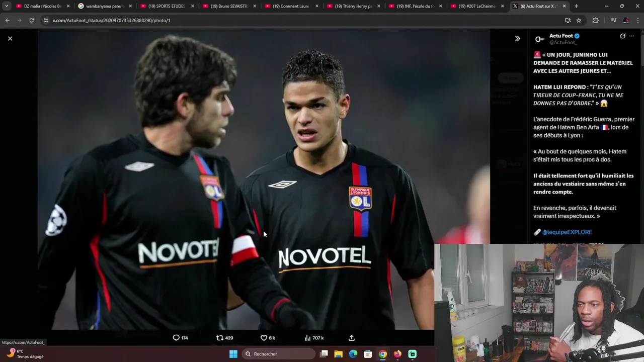
Task: Open the media controls icon in toolbar
Action: pos(613,20)
